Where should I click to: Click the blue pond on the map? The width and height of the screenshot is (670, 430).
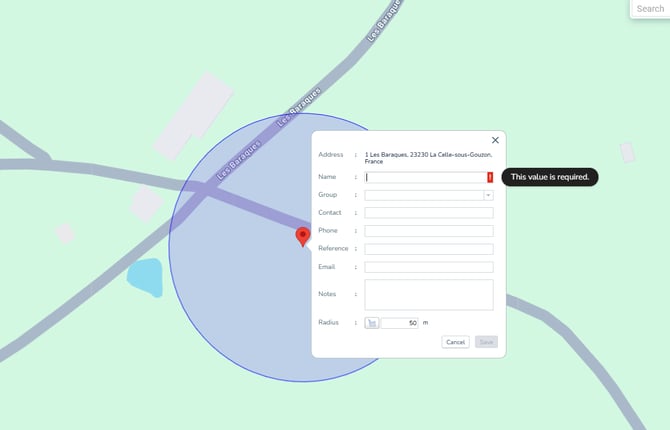144,276
